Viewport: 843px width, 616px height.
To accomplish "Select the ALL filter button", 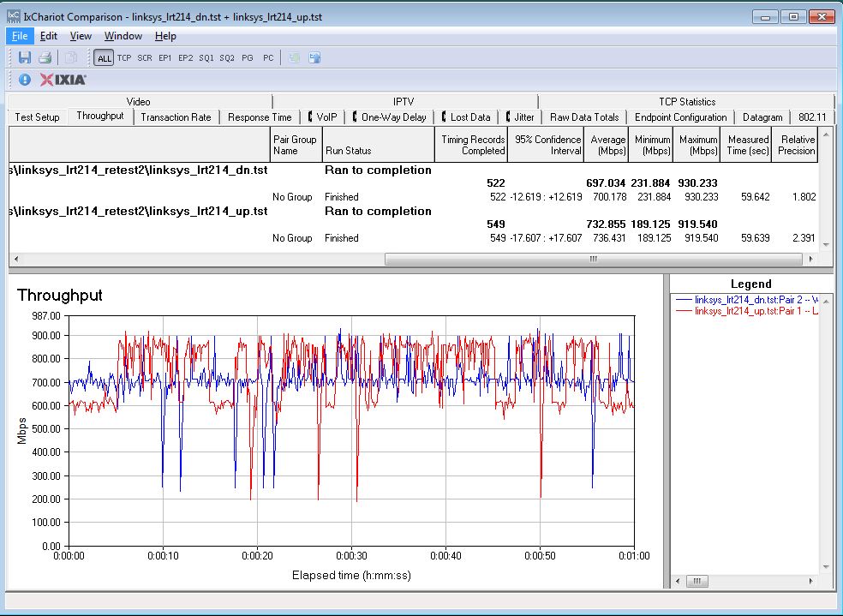I will 104,58.
